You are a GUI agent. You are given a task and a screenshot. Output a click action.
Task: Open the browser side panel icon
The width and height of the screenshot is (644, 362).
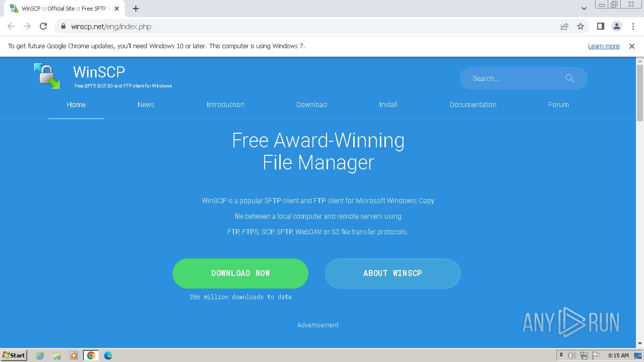tap(601, 27)
